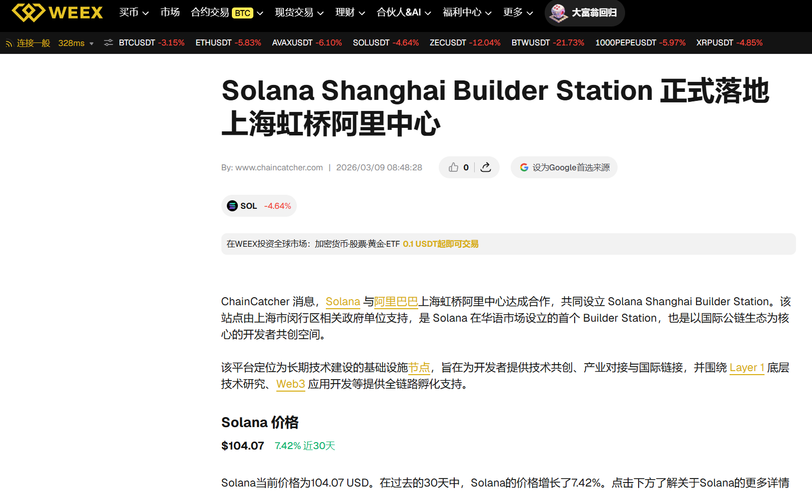Expand the 合约交易 BTC dropdown

coord(227,12)
